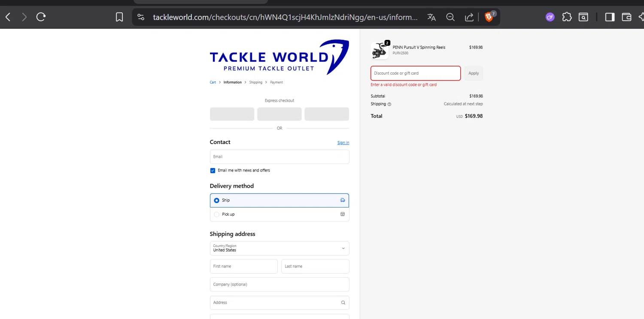Select Information breadcrumb step
644x319 pixels.
(x=233, y=82)
